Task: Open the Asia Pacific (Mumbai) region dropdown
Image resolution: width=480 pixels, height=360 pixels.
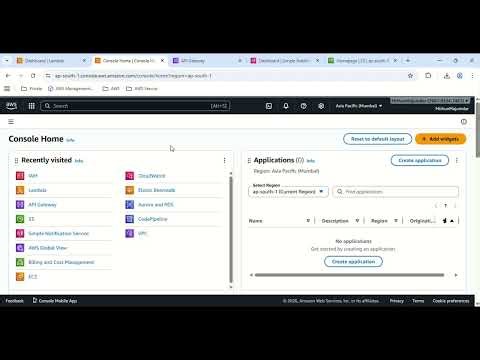Action: 359,106
